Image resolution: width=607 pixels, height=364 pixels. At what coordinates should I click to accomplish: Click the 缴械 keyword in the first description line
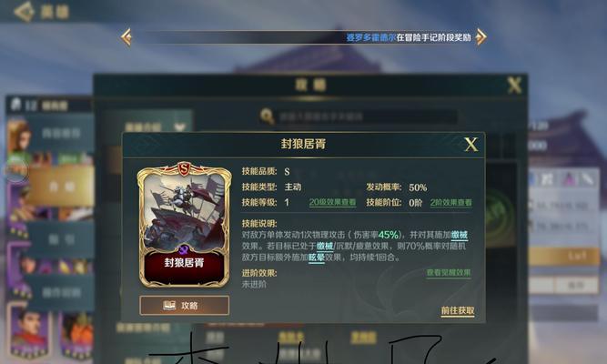pos(460,235)
